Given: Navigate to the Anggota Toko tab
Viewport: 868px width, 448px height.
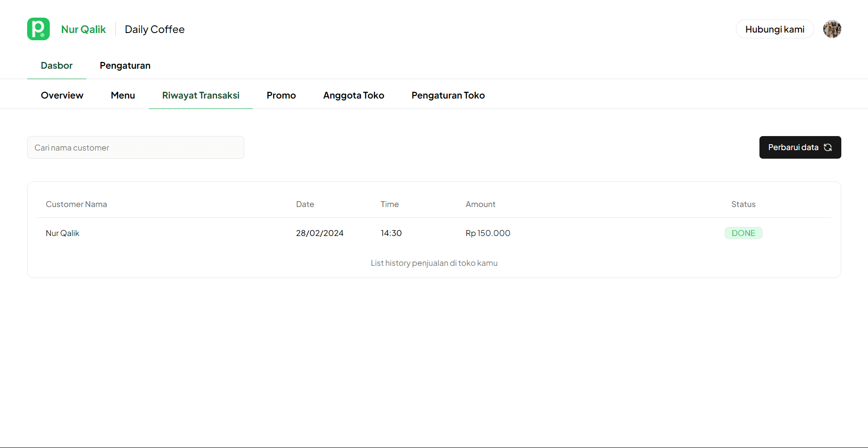Looking at the screenshot, I should (x=353, y=95).
